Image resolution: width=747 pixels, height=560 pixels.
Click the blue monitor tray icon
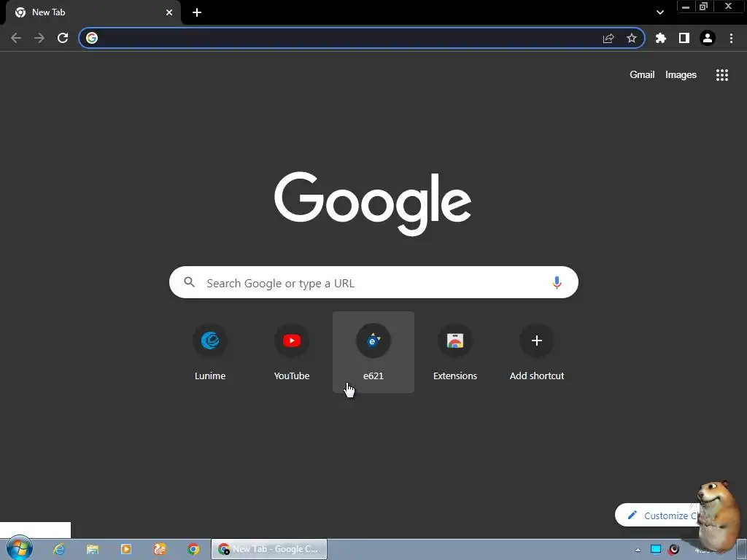pos(656,549)
